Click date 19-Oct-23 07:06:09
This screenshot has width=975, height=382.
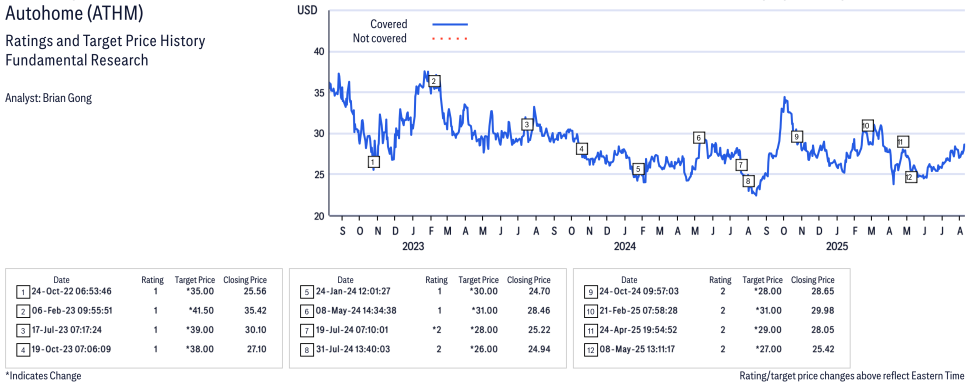click(72, 349)
